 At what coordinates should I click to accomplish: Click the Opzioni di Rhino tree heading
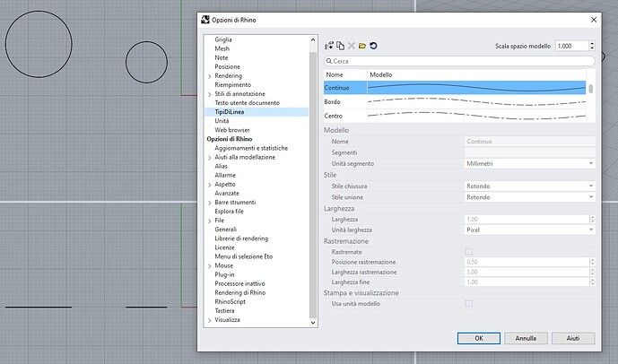230,139
